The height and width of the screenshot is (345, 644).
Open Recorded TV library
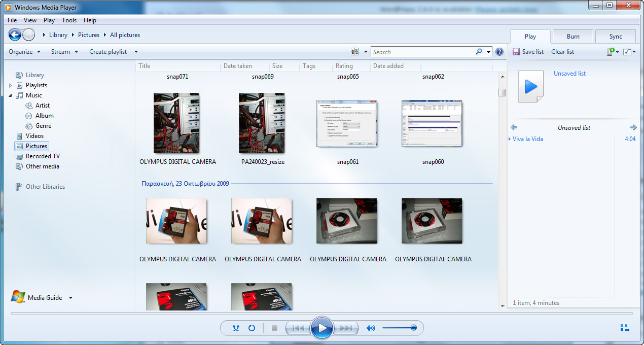[43, 156]
